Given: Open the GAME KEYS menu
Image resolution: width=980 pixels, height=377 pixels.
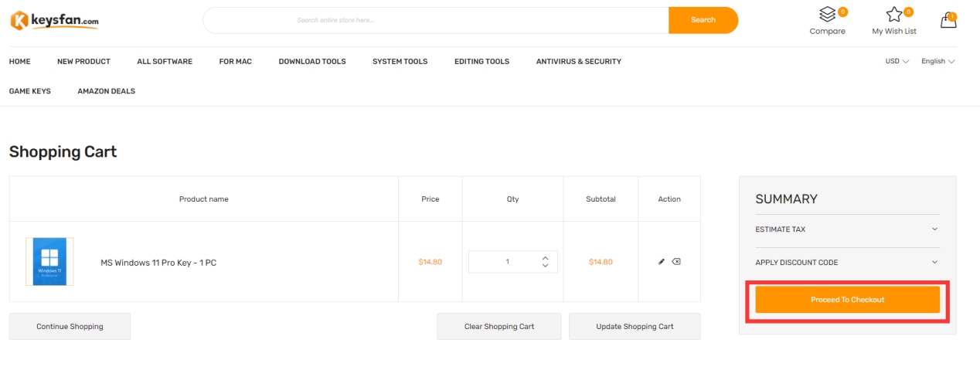Looking at the screenshot, I should click(x=30, y=91).
